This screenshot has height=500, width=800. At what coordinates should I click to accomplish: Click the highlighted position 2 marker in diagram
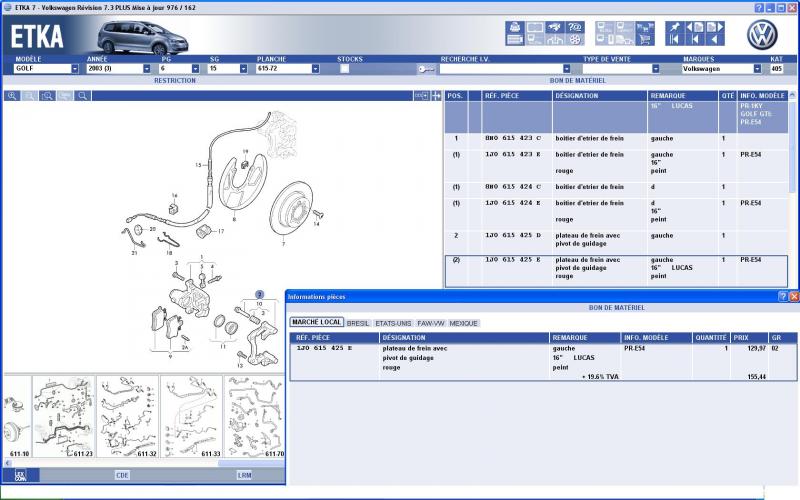coord(259,294)
